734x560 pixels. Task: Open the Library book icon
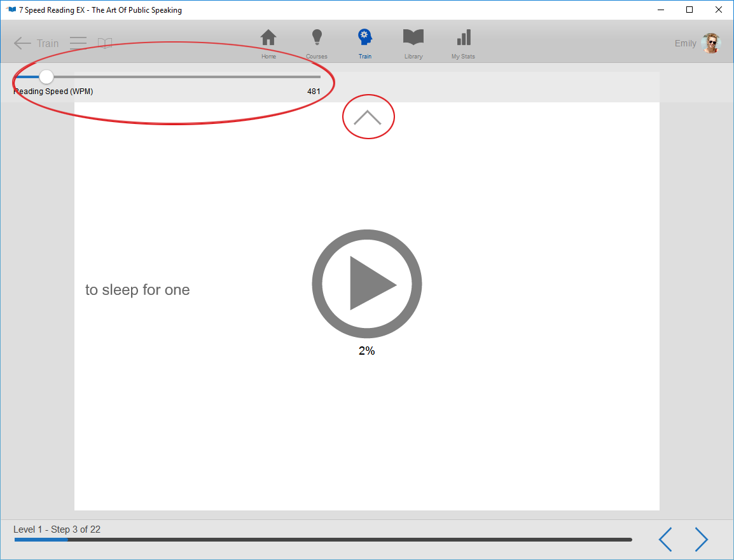[x=413, y=38]
